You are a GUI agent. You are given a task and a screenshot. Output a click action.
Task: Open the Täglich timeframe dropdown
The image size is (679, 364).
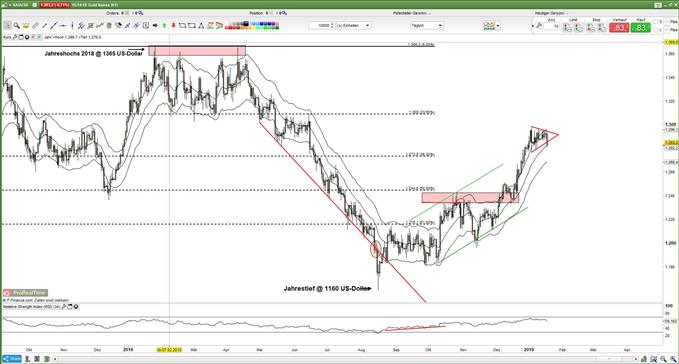[427, 26]
